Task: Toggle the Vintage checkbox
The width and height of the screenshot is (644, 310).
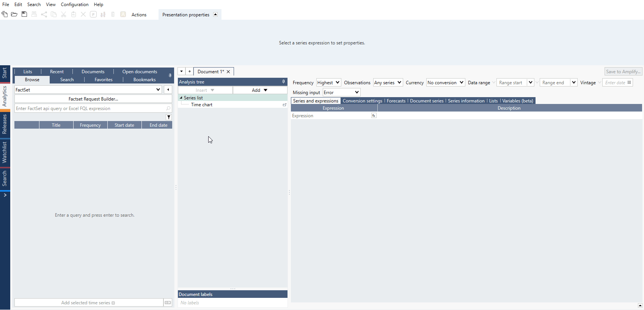Action: 599,83
